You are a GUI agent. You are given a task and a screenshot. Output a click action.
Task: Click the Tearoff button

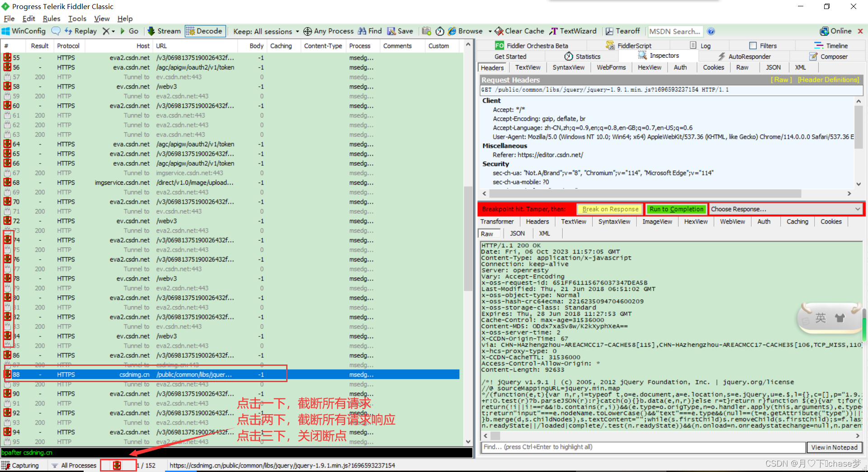623,31
